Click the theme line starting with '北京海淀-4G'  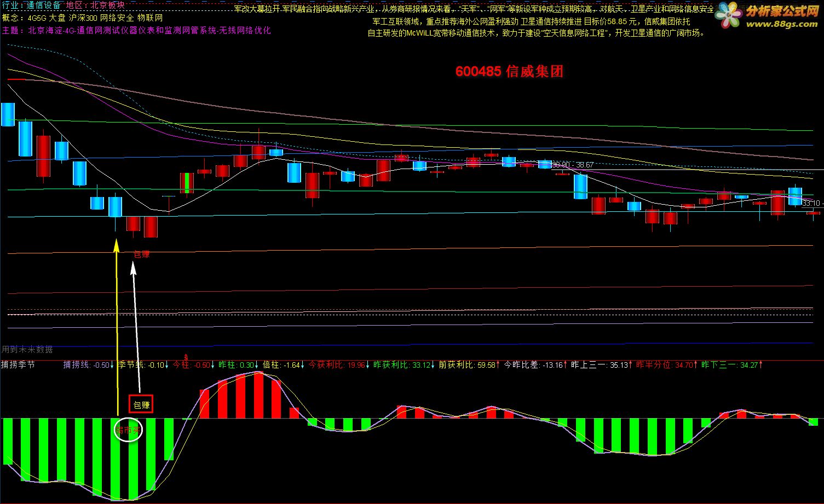(x=149, y=31)
